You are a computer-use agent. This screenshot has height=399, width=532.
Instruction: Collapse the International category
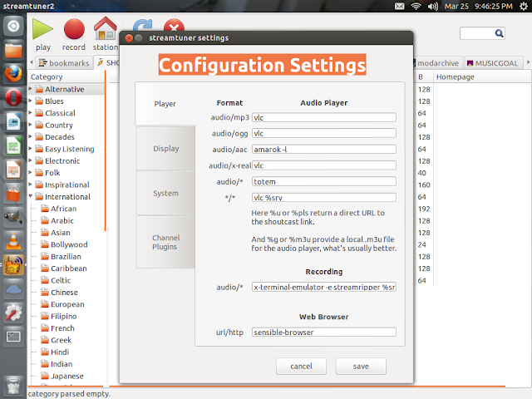point(30,196)
